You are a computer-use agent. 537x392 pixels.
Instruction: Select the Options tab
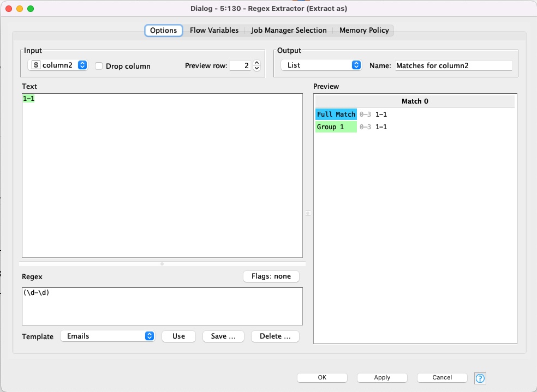[163, 31]
